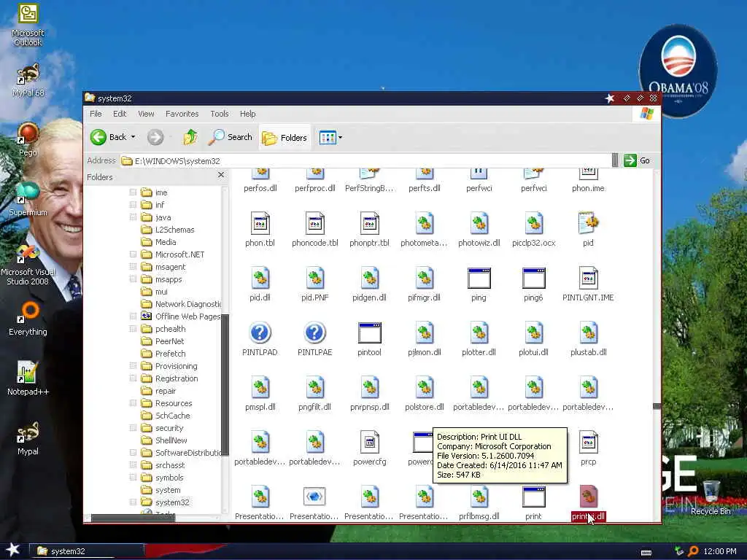Expand the java folder node
The image size is (747, 560).
coord(133,217)
